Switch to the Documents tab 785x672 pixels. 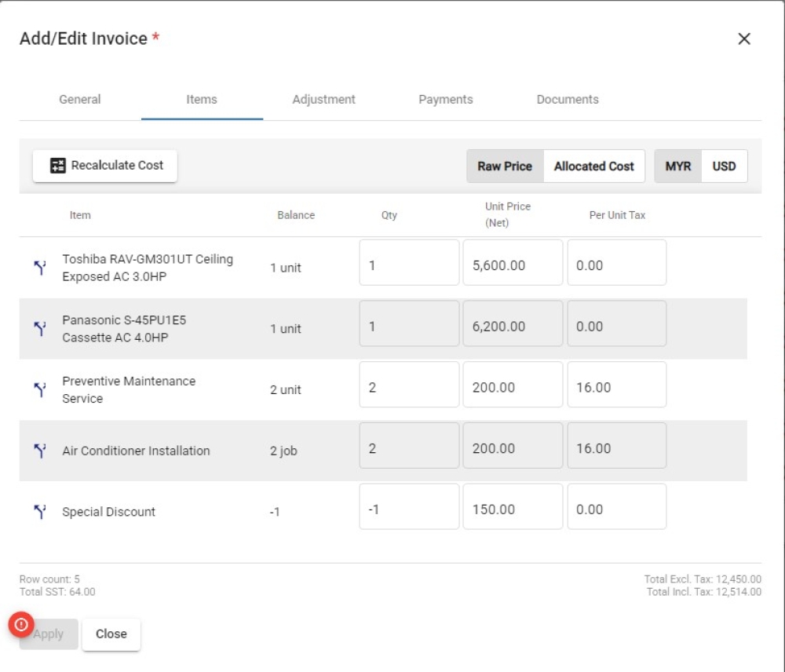pos(568,99)
